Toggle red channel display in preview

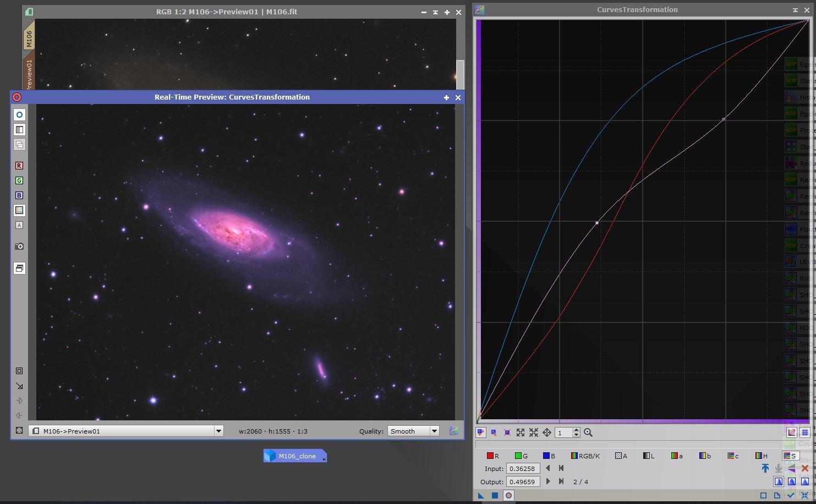coord(19,166)
